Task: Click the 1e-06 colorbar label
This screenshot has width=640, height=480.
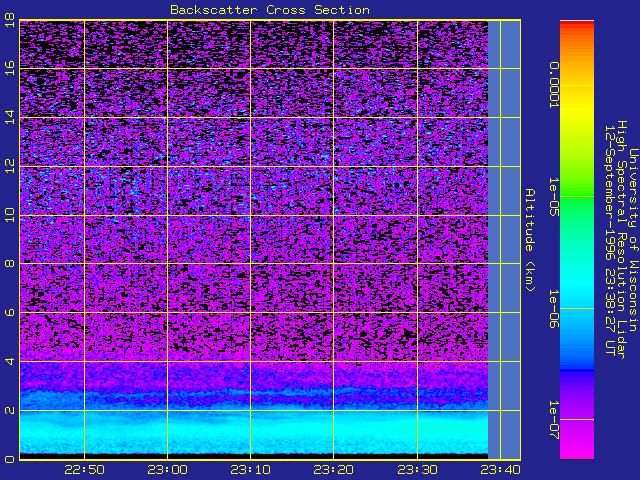Action: [x=553, y=309]
